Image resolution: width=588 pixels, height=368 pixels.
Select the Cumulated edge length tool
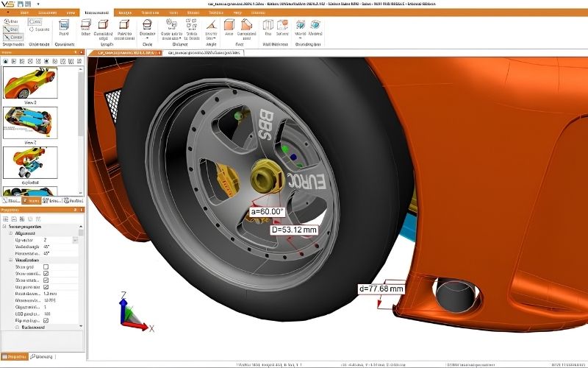[103, 29]
